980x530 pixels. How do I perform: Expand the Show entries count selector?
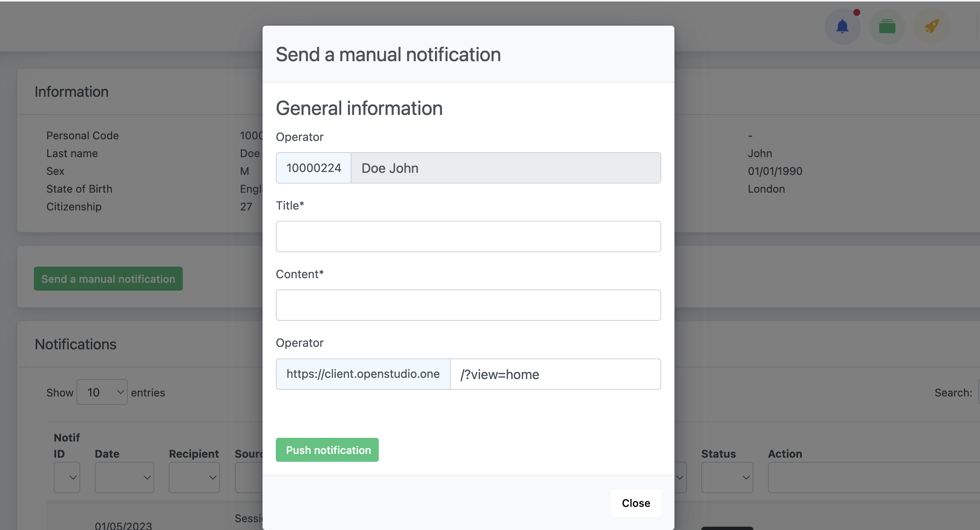[x=101, y=392]
